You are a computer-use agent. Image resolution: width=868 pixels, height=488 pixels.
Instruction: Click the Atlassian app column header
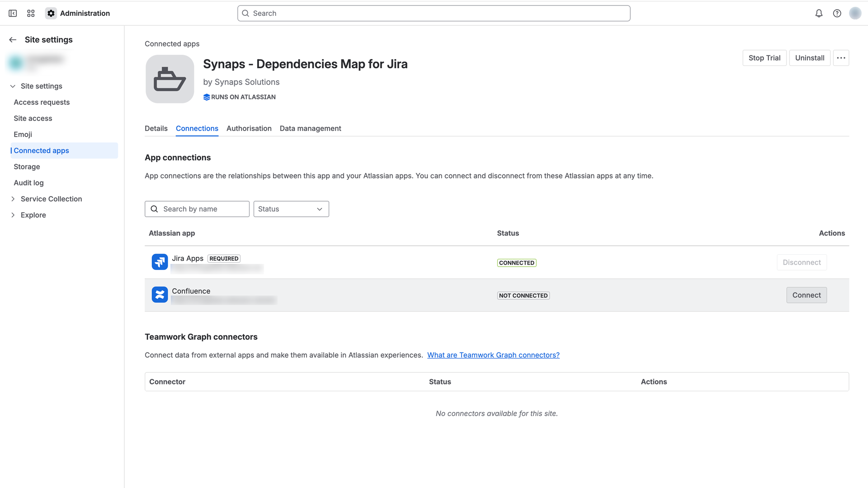point(172,233)
